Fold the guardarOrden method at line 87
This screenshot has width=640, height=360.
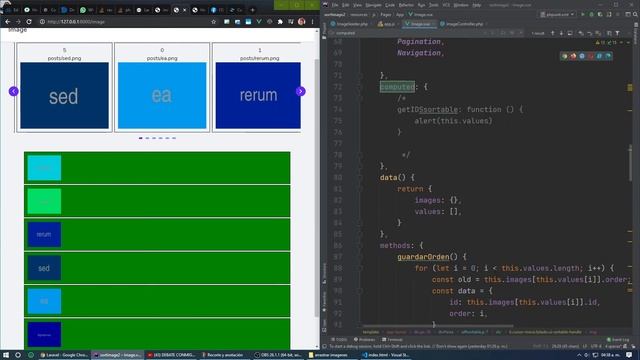coord(360,257)
